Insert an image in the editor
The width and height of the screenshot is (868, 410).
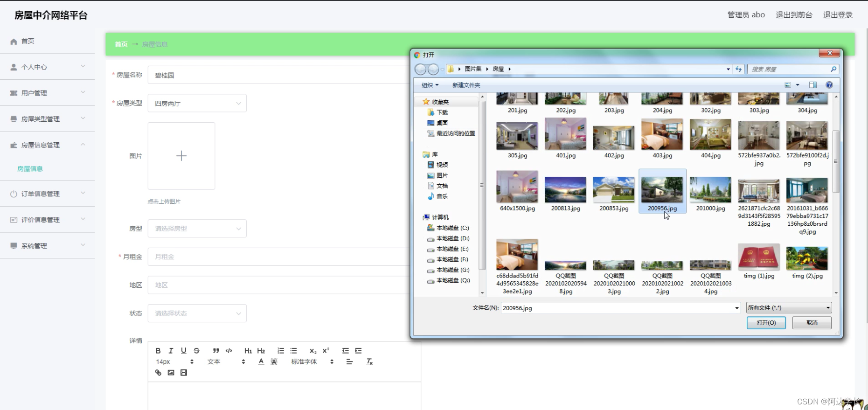tap(171, 373)
